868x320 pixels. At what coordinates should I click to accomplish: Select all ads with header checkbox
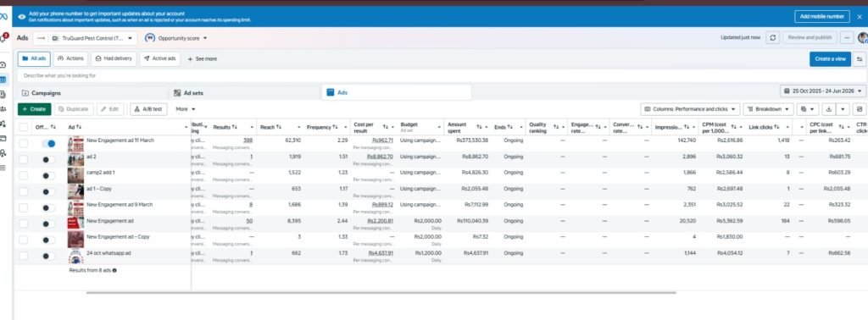coord(23,127)
